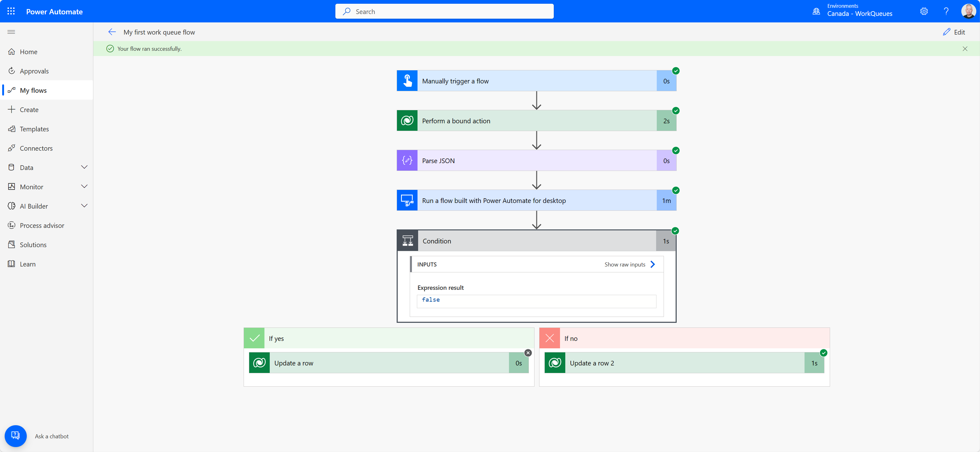980x452 pixels.
Task: Click the Edit button
Action: (954, 32)
